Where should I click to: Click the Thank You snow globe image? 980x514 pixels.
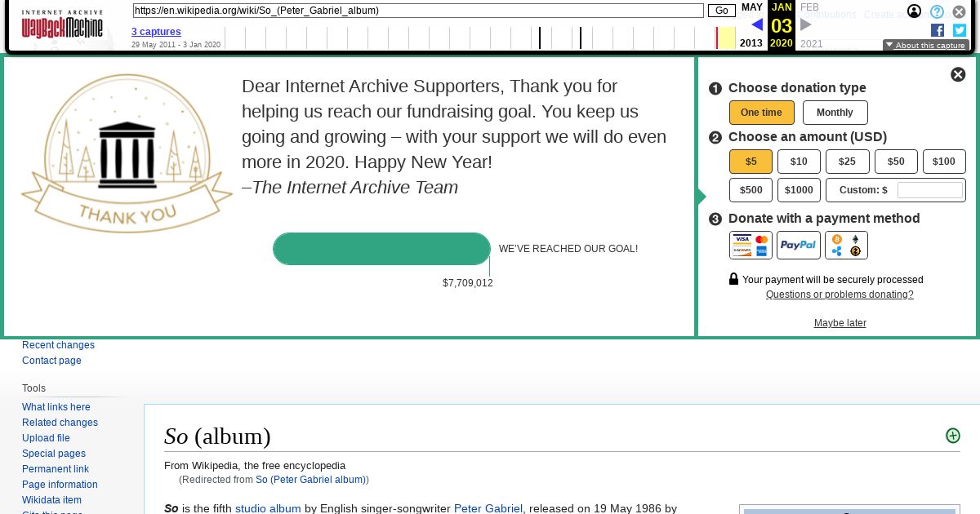pos(127,153)
